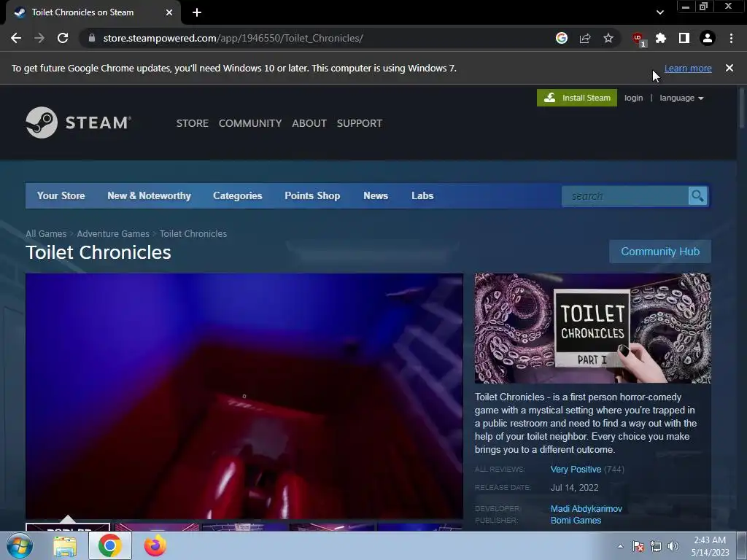
Task: Open the STORE top menu
Action: tap(193, 123)
